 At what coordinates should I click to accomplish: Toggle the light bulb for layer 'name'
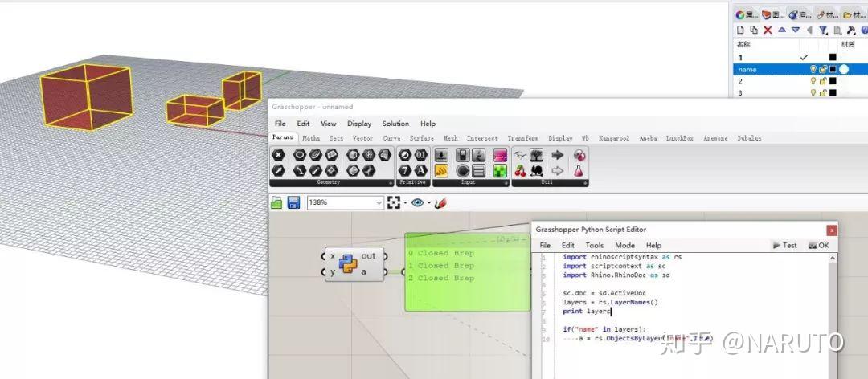[813, 69]
